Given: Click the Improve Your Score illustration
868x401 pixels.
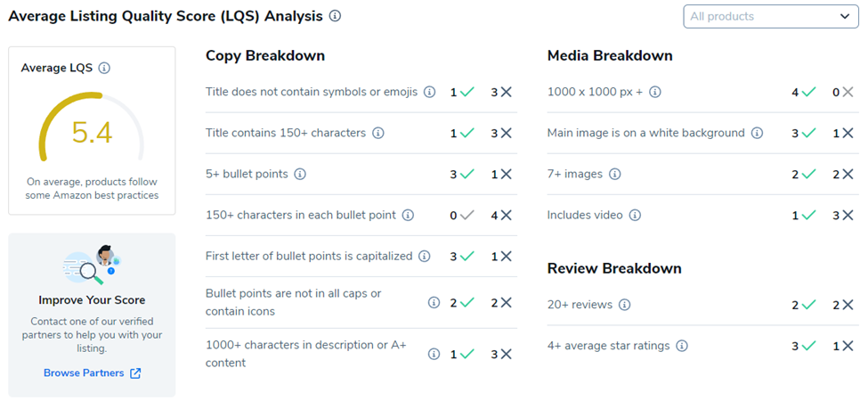Looking at the screenshot, I should pyautogui.click(x=92, y=263).
